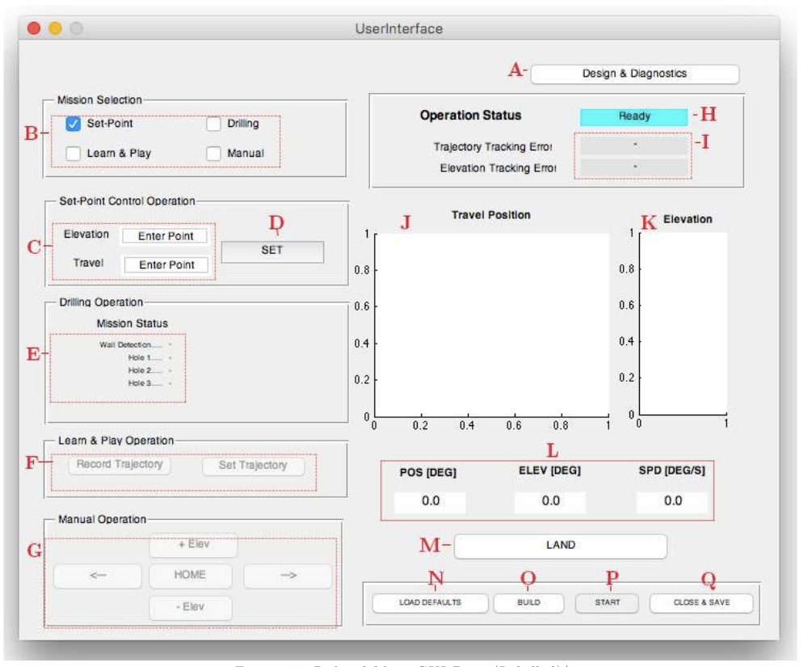Image resolution: width=812 pixels, height=667 pixels.
Task: Click inside the Travel Position plot
Action: 491,325
